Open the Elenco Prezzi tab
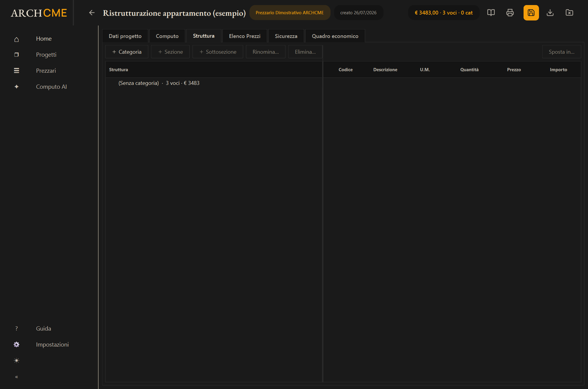 (245, 36)
